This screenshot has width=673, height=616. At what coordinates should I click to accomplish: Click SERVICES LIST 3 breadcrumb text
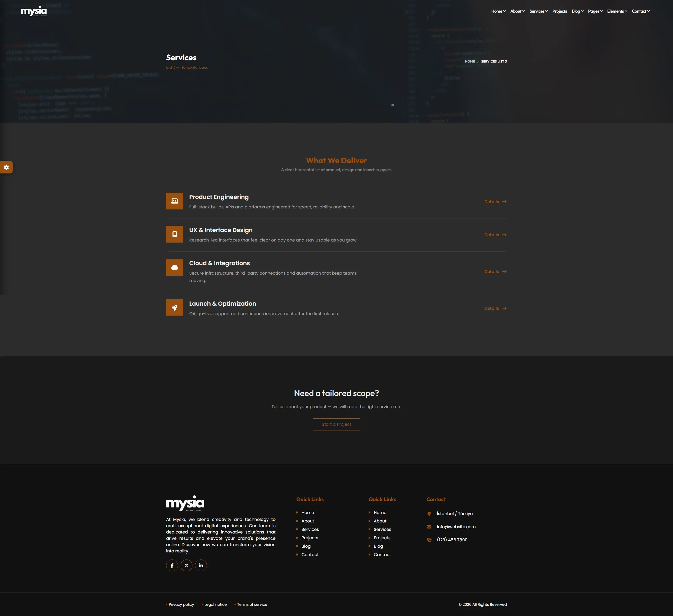pos(494,61)
